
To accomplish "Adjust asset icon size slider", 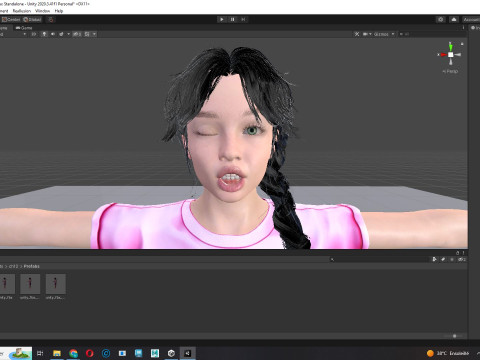I will click(x=454, y=336).
